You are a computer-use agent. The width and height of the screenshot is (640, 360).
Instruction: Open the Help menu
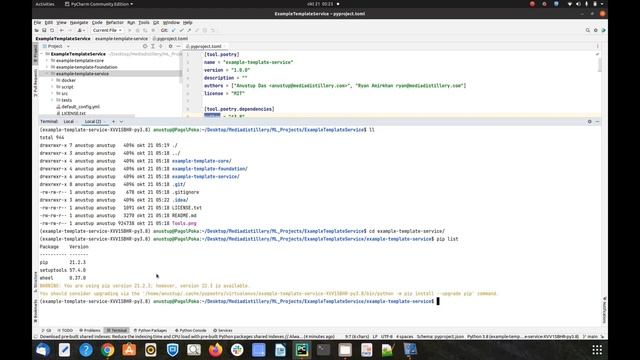coord(187,22)
